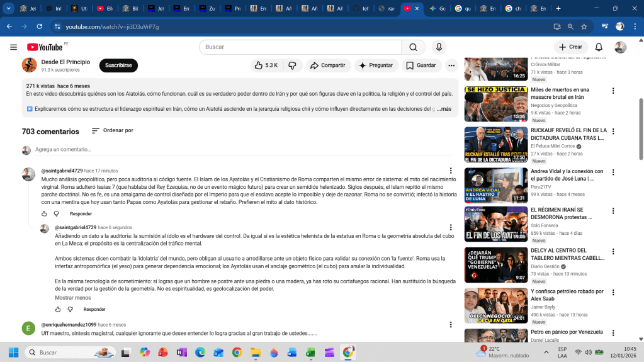Open more actions ellipsis beside Guardar
This screenshot has width=644, height=362.
click(x=451, y=65)
